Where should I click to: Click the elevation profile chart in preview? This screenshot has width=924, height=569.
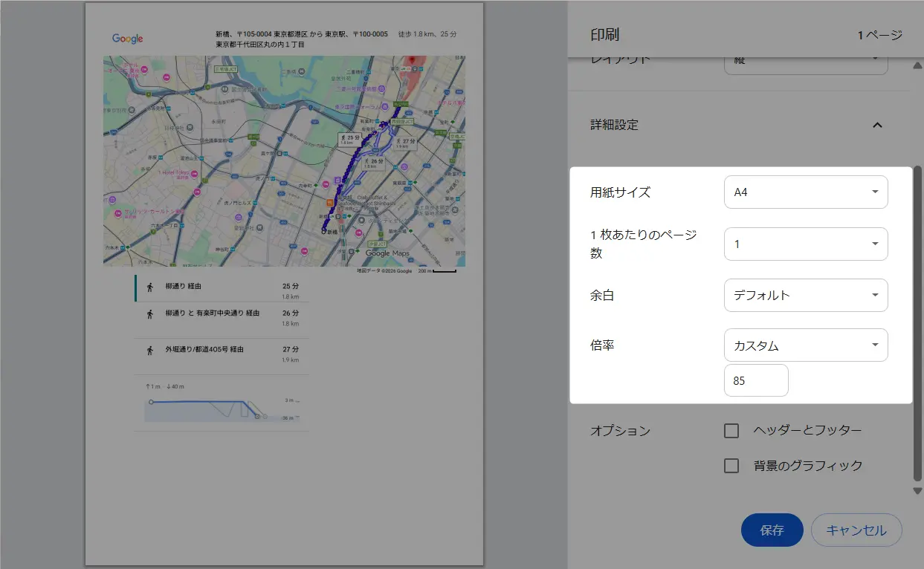pyautogui.click(x=222, y=410)
